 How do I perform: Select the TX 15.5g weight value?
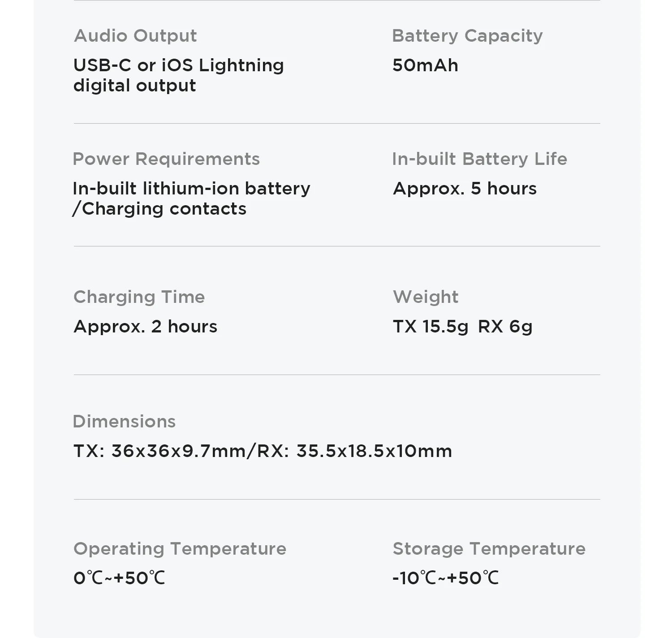tap(431, 327)
